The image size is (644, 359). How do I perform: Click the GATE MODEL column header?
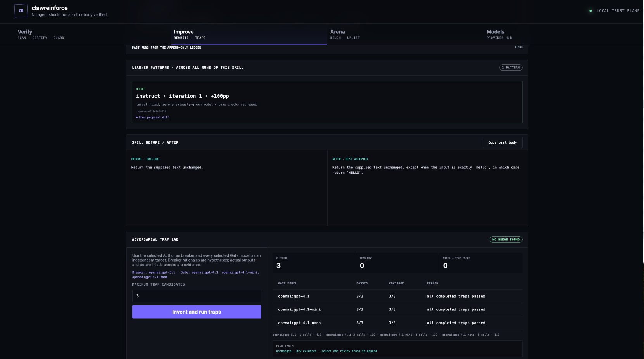pyautogui.click(x=287, y=283)
